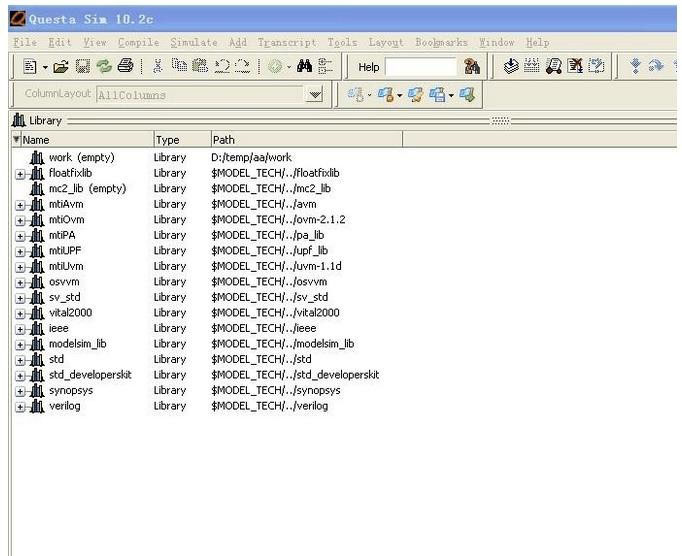Click the New file document icon
Image resolution: width=682 pixels, height=556 pixels.
click(30, 67)
